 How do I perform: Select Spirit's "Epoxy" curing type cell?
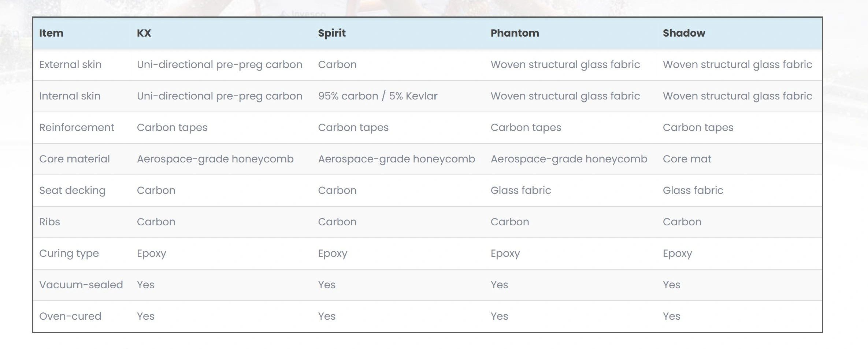click(x=332, y=254)
